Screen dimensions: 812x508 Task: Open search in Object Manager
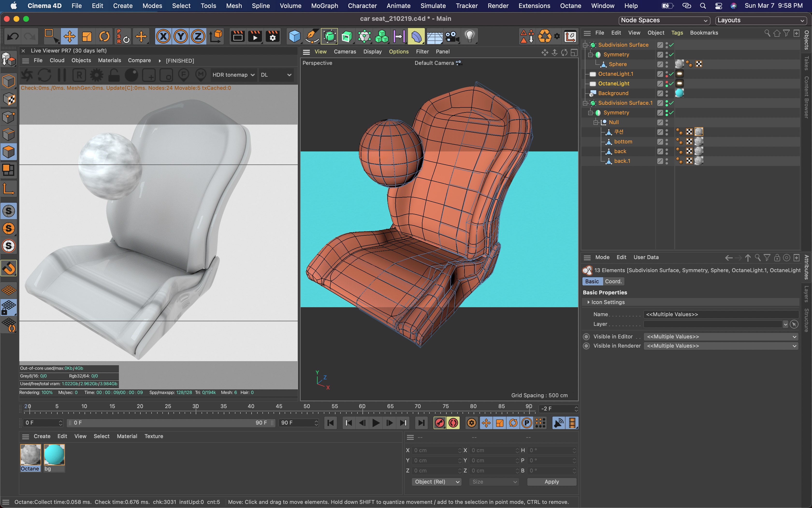coord(767,33)
